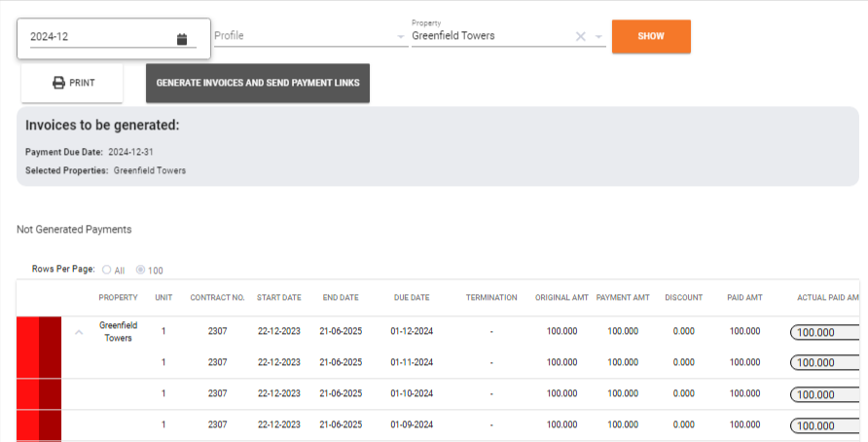Click the UNIT column header
The height and width of the screenshot is (442, 868).
(163, 298)
